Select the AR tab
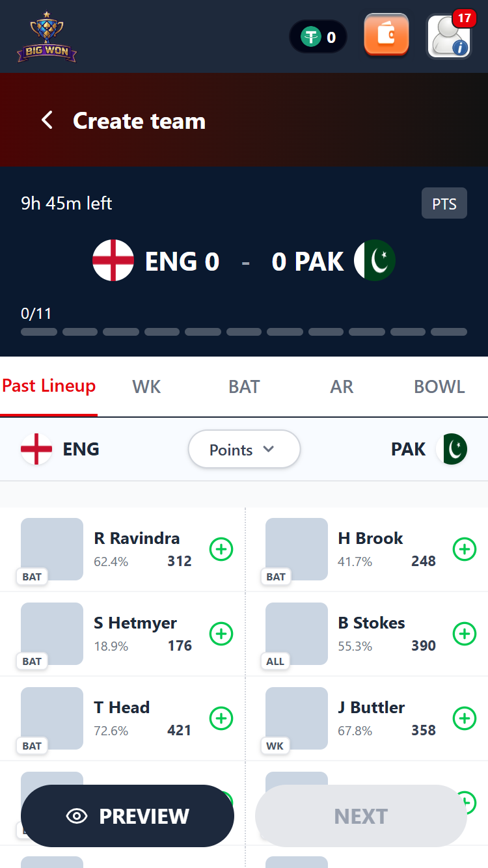This screenshot has height=868, width=488. (342, 387)
